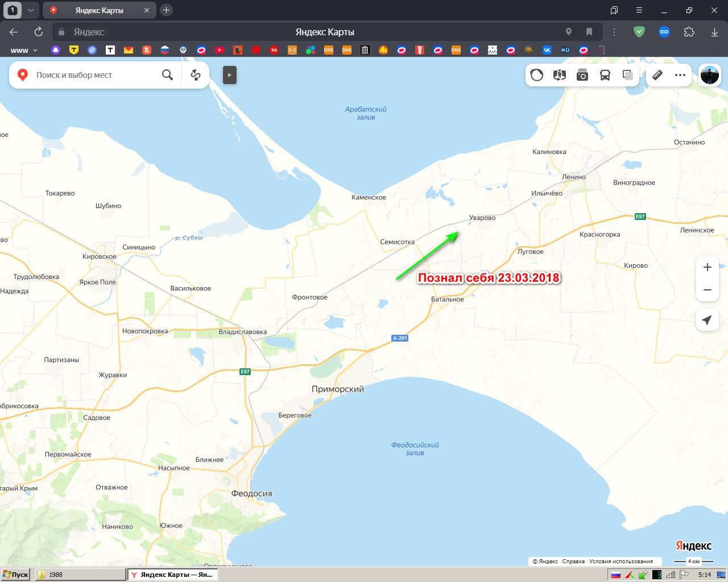Click the taskbar clock showing 5:14
The width and height of the screenshot is (728, 582).
point(705,575)
